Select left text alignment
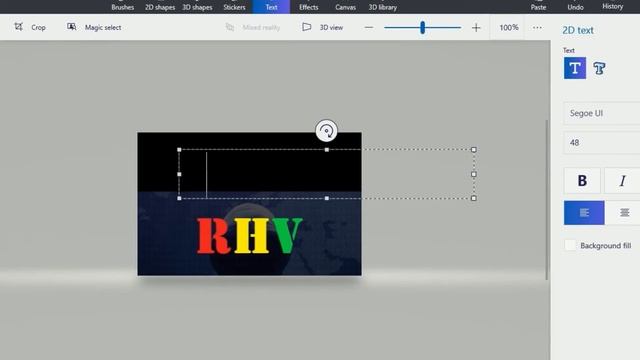The height and width of the screenshot is (360, 640). (584, 213)
